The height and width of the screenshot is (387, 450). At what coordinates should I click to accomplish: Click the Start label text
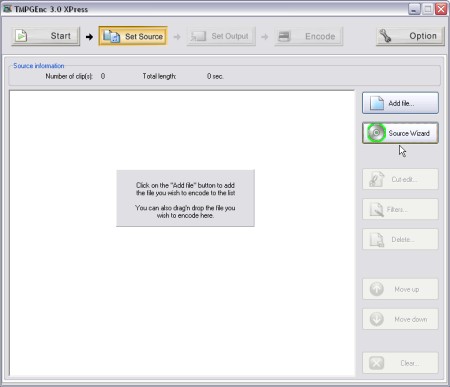point(60,36)
